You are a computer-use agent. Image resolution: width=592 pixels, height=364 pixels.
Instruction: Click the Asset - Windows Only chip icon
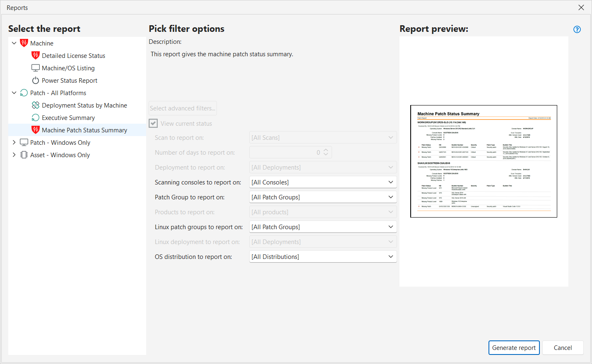tap(24, 155)
